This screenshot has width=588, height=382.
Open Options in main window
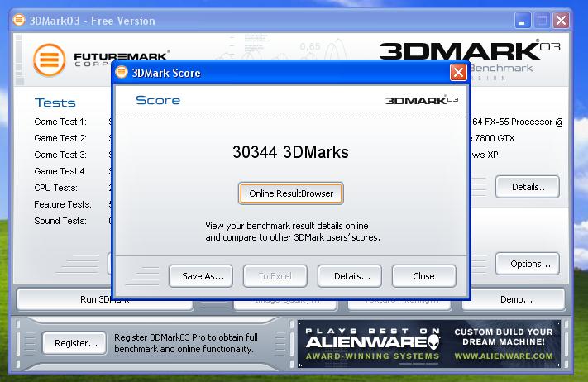528,264
